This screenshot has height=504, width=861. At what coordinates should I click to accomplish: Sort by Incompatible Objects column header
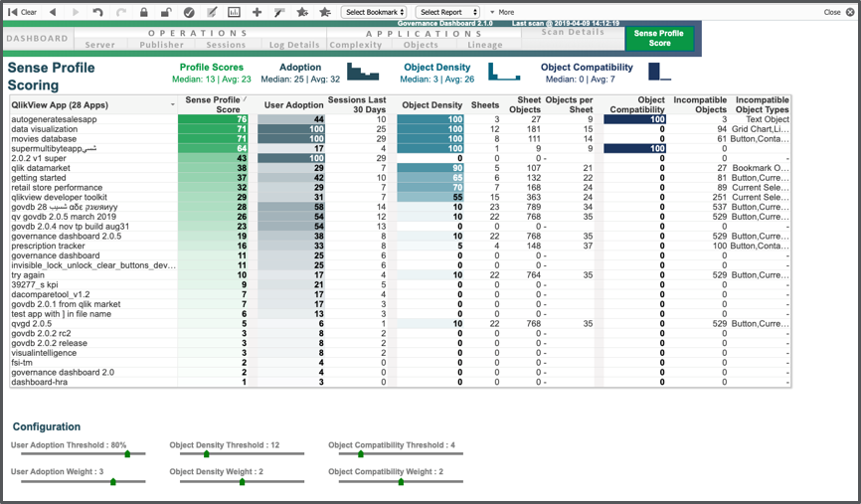(x=700, y=104)
